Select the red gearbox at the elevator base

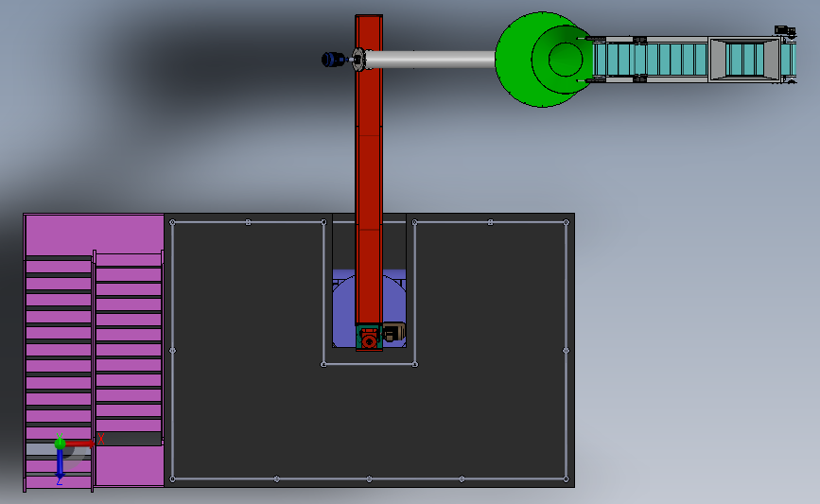pos(369,338)
